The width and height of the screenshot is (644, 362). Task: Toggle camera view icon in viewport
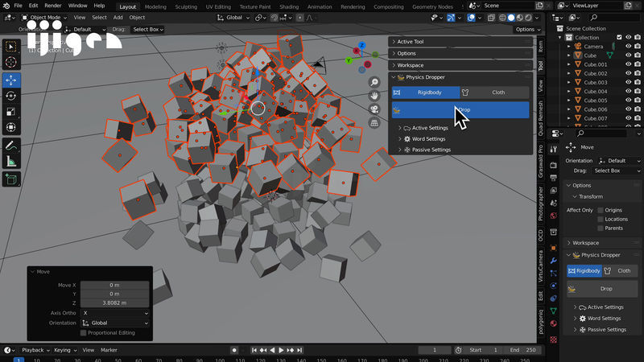click(374, 109)
